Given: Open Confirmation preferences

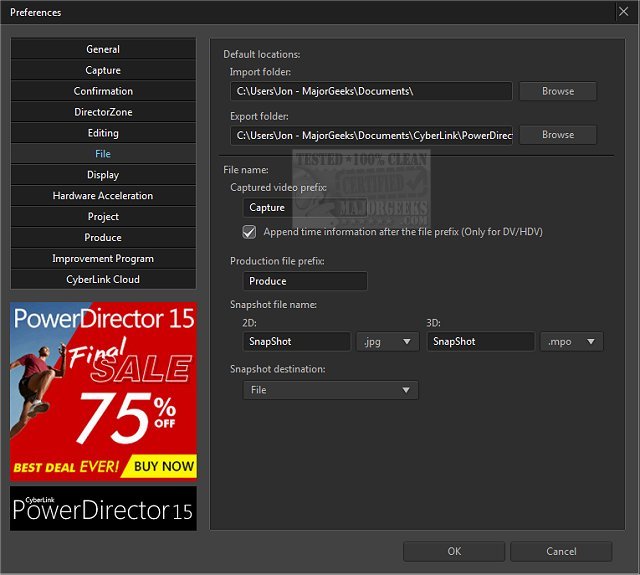Looking at the screenshot, I should click(x=103, y=91).
